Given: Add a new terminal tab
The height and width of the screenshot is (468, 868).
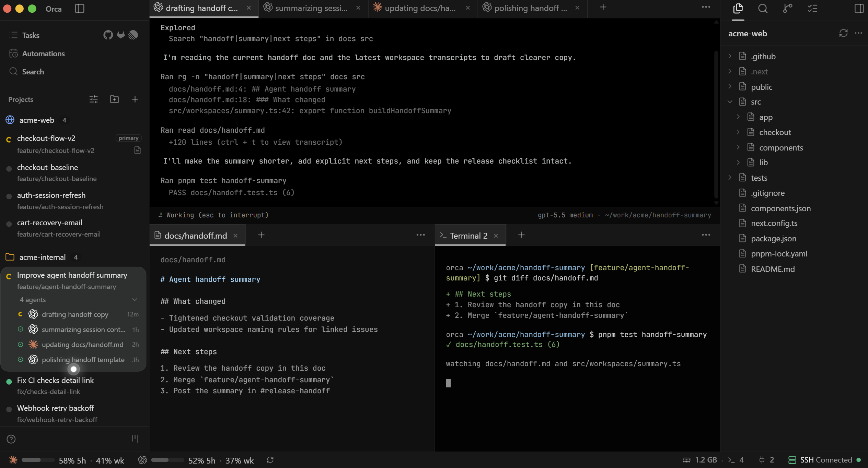Looking at the screenshot, I should (521, 235).
